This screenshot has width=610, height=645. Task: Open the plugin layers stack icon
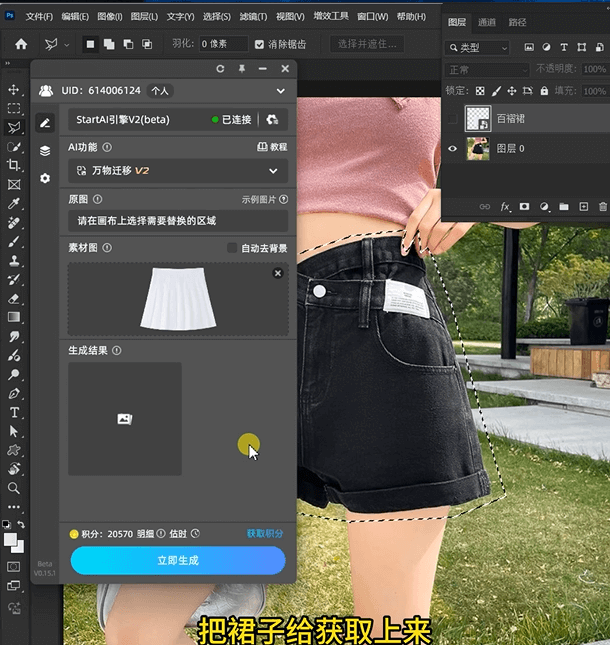coord(45,151)
